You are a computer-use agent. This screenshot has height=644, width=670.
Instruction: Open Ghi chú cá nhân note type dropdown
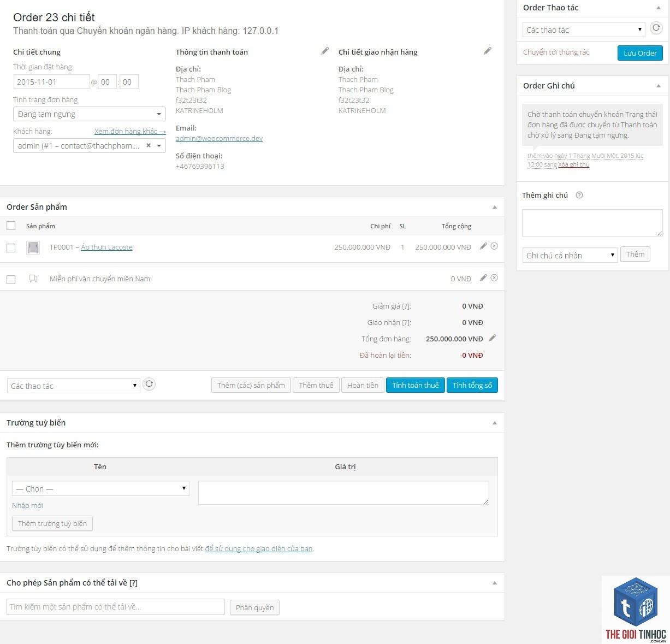tap(570, 255)
